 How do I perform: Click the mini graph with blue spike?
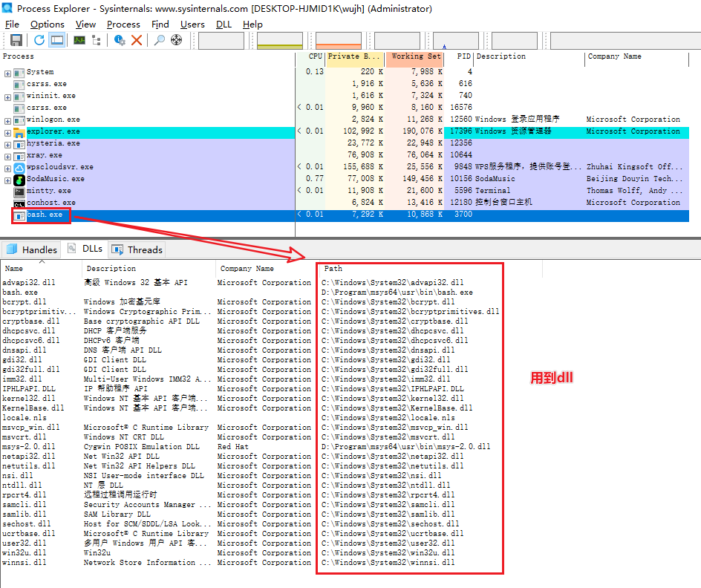pos(455,41)
